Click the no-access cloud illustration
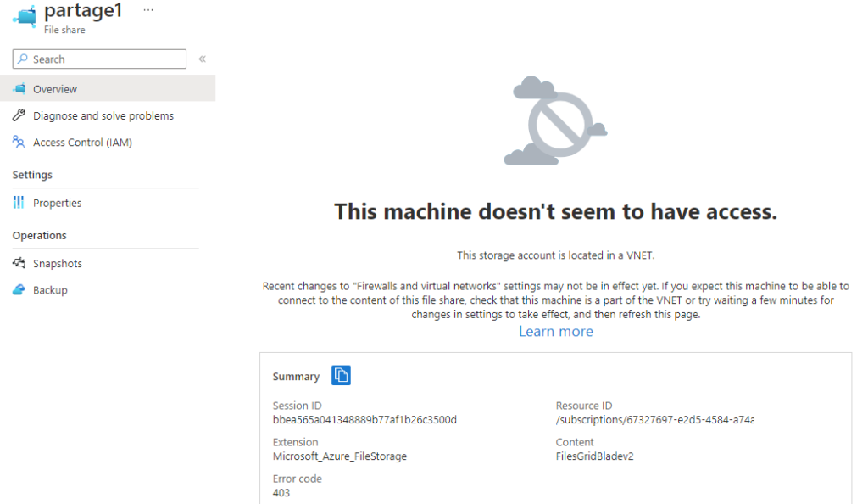Image resolution: width=868 pixels, height=504 pixels. click(555, 120)
